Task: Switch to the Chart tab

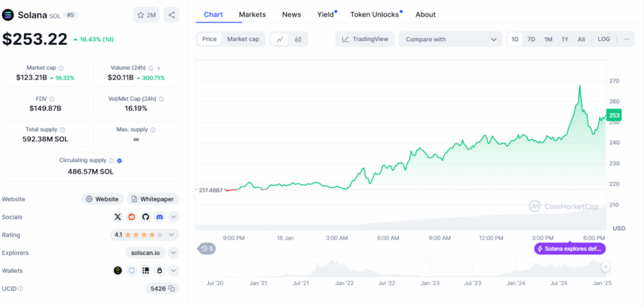Action: 213,14
